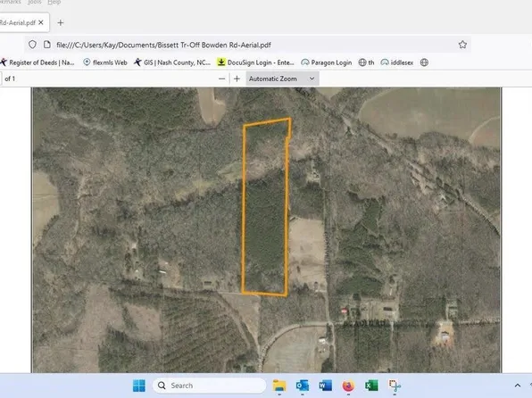The width and height of the screenshot is (532, 398).
Task: Click the page info document icon
Action: coord(47,45)
